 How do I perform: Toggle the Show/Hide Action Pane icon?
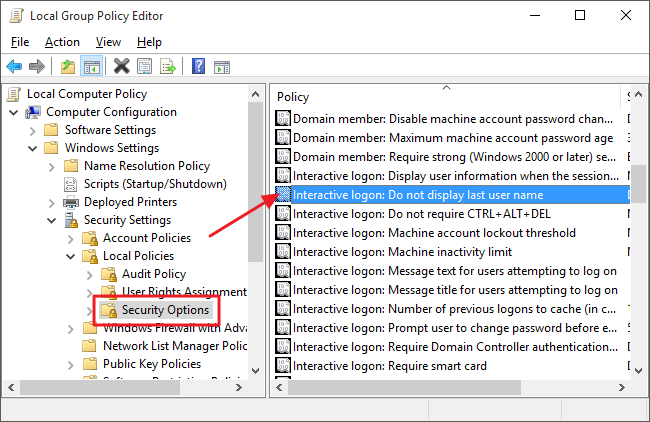point(221,67)
